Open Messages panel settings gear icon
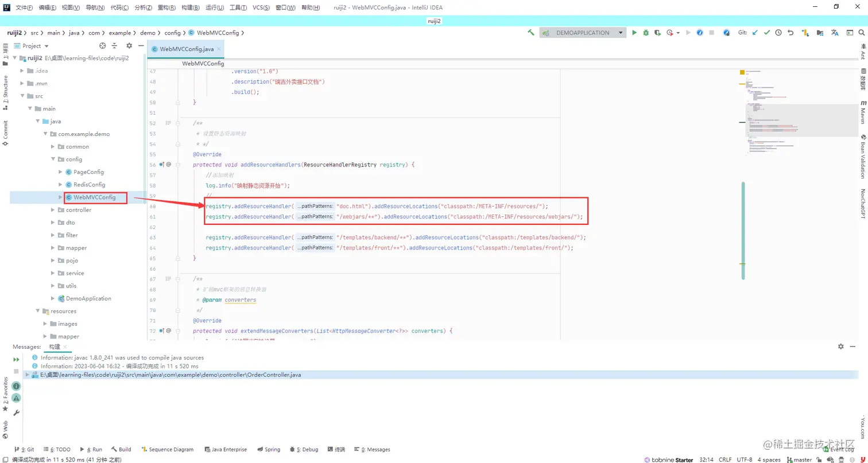 [841, 347]
